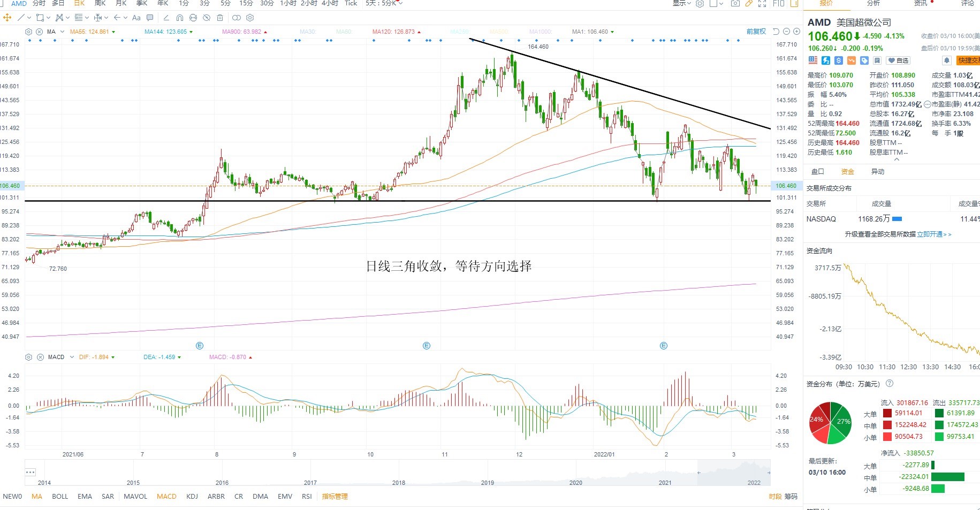Select the text annotation Aa tool
980x510 pixels.
pyautogui.click(x=136, y=18)
